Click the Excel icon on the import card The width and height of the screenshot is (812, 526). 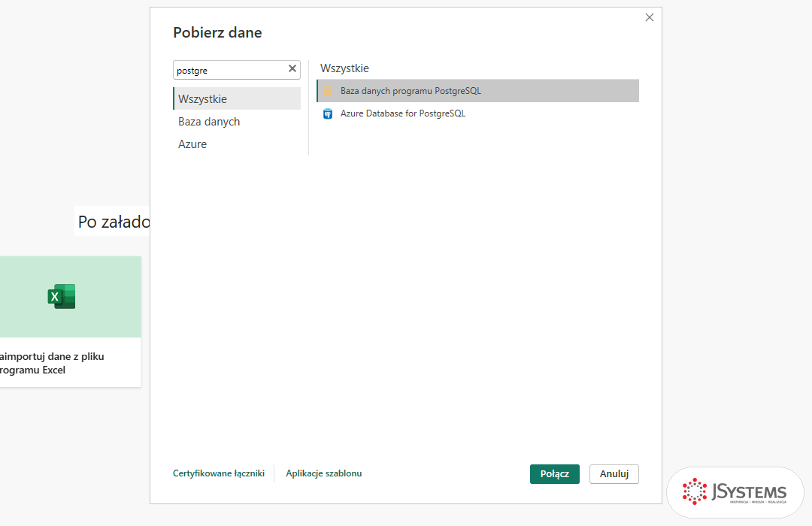(x=62, y=296)
